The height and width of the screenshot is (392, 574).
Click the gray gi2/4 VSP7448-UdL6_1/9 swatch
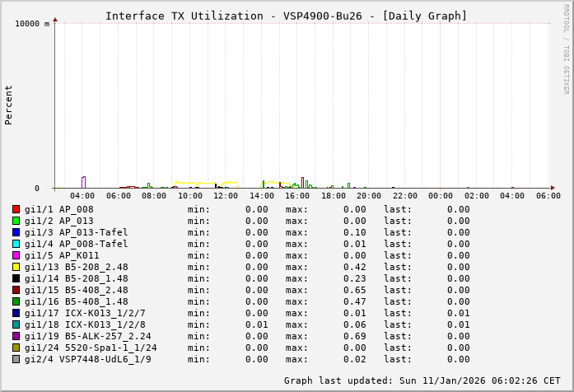point(16,359)
